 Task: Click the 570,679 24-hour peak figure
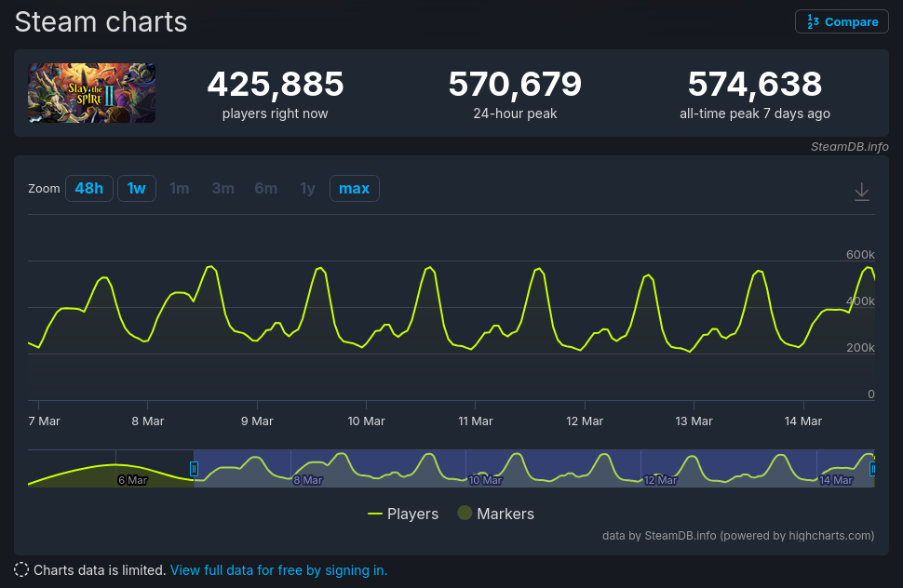515,85
